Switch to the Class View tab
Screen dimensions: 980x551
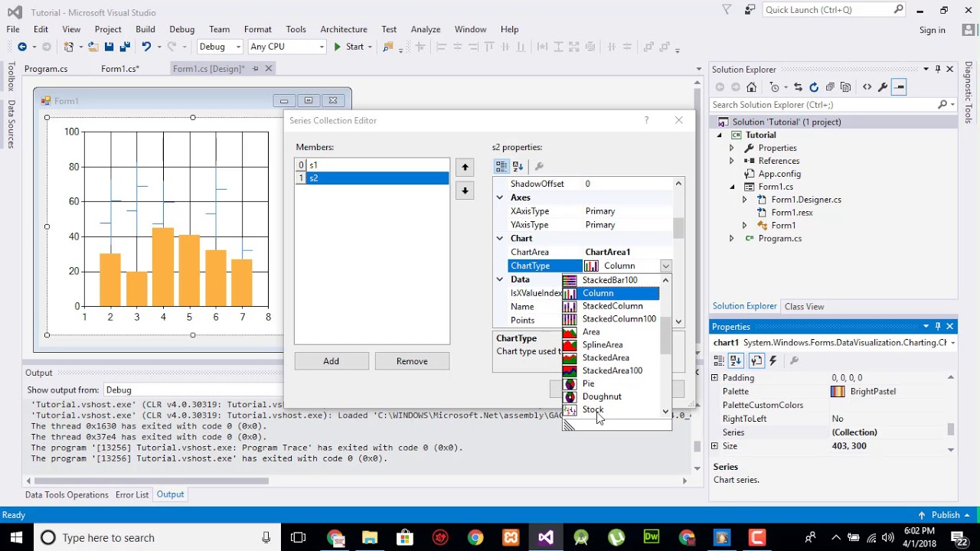click(804, 306)
